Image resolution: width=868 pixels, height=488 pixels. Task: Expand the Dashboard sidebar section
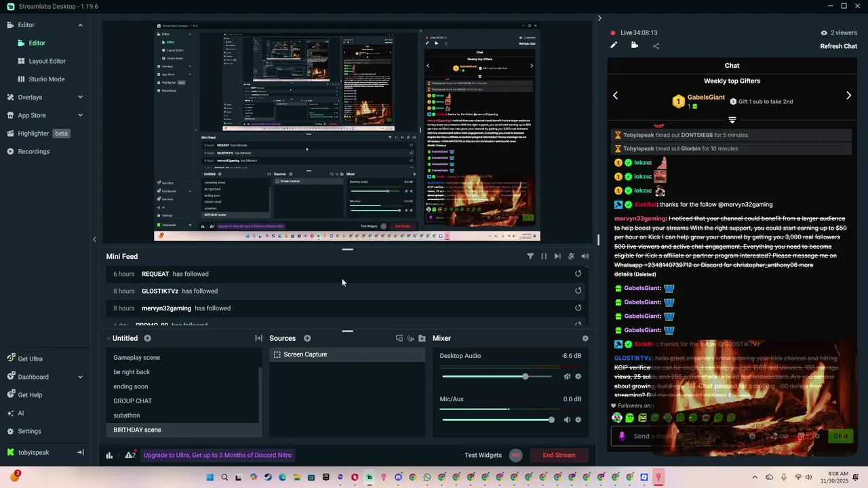coord(80,377)
